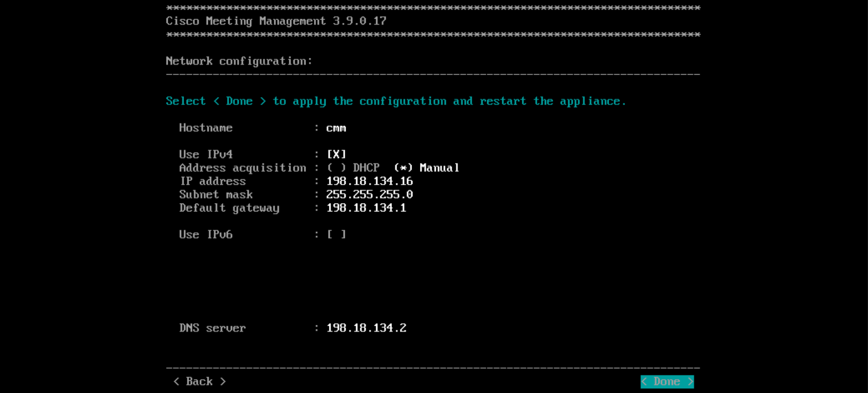Click the hostname value cmm

[336, 128]
